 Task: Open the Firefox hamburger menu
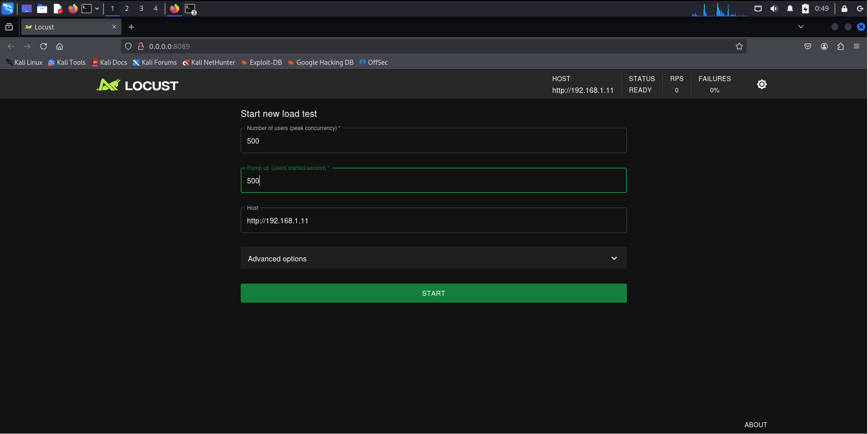coord(857,46)
